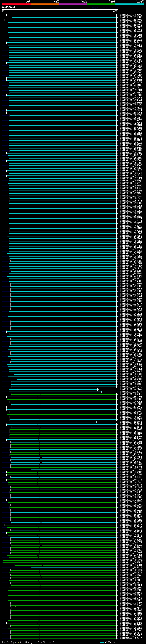
Task: Click the hit label UniRef100_A7Y5W6
Action: [131, 67]
